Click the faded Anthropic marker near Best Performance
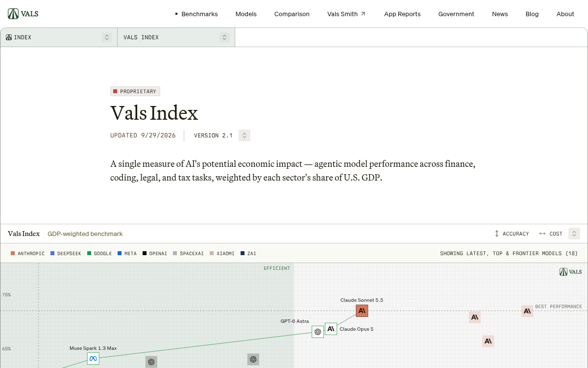The height and width of the screenshot is (368, 588). point(527,311)
